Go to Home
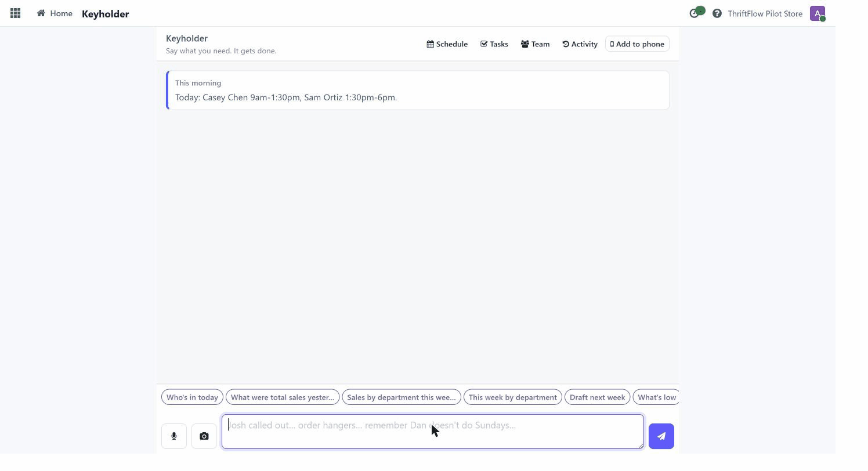This screenshot has width=868, height=471. [55, 13]
